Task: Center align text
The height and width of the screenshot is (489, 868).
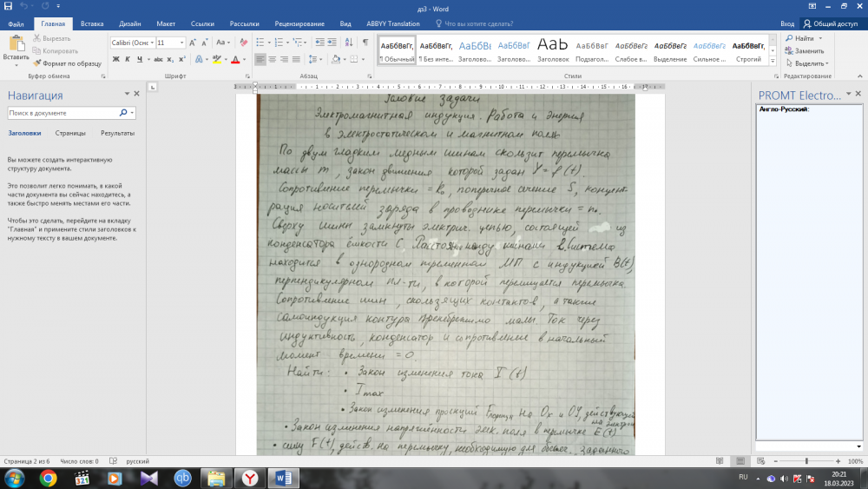Action: [x=273, y=59]
